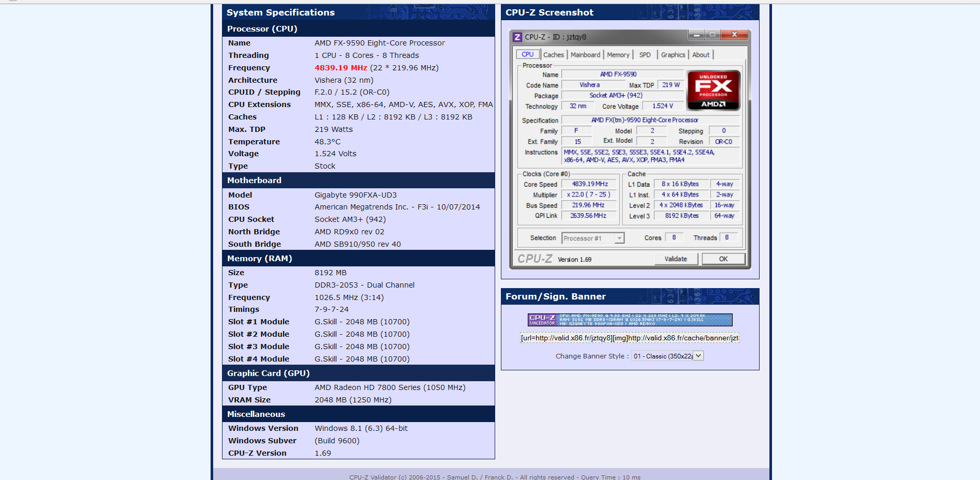The width and height of the screenshot is (980, 480).
Task: Click the banner BBCode URL input field
Action: click(630, 338)
